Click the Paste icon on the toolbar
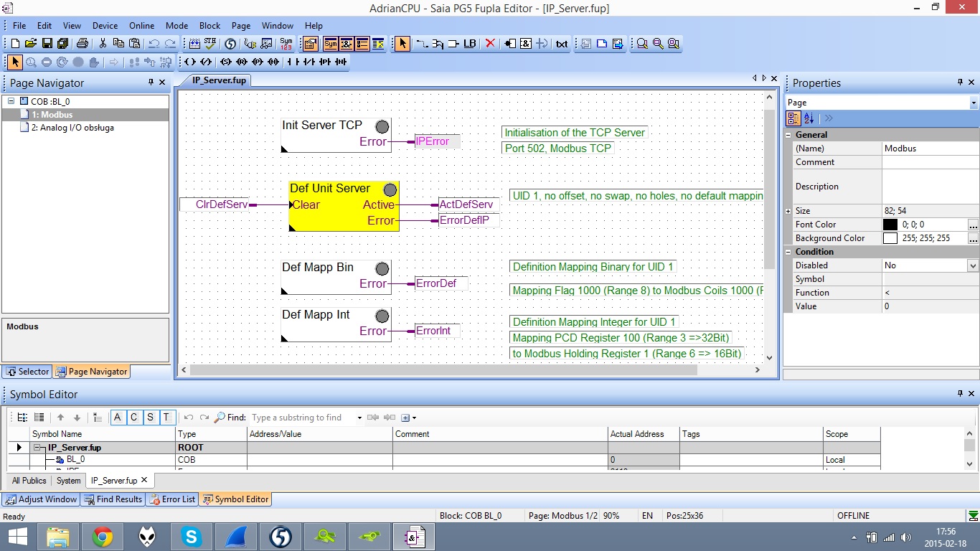980x551 pixels. (x=134, y=43)
